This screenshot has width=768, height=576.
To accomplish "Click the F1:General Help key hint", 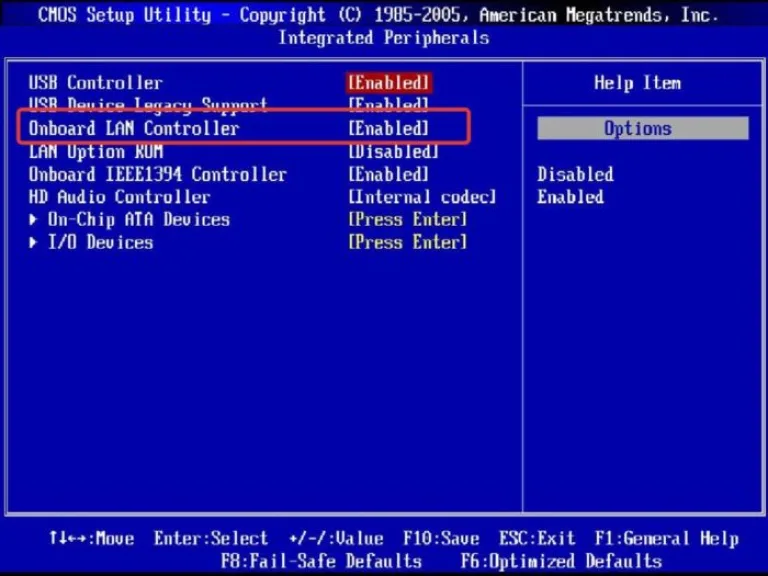I will pos(666,538).
